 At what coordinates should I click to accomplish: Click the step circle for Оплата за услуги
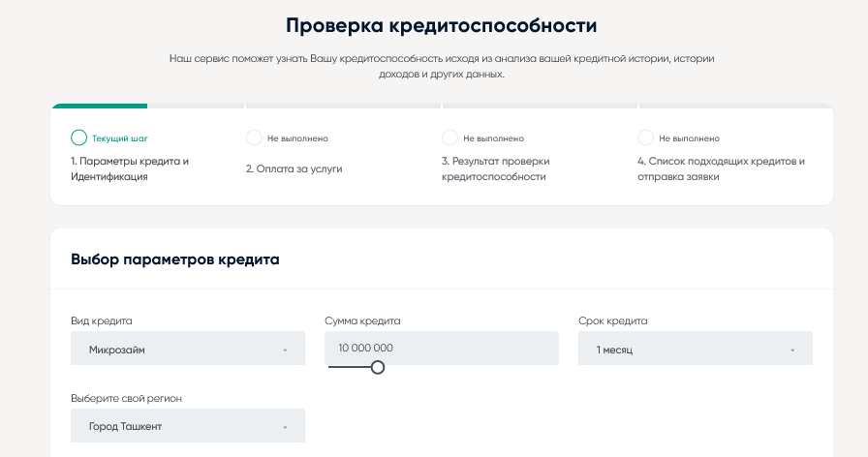254,137
